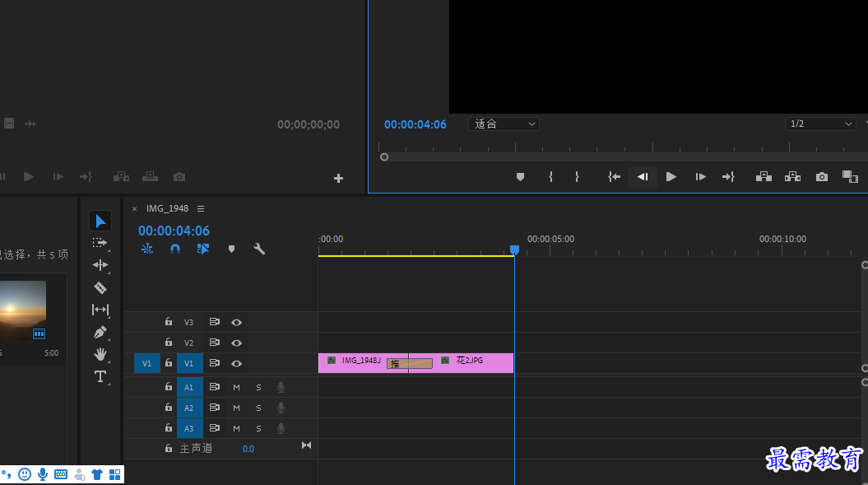Click timeline playhead marker
868x485 pixels.
click(514, 250)
